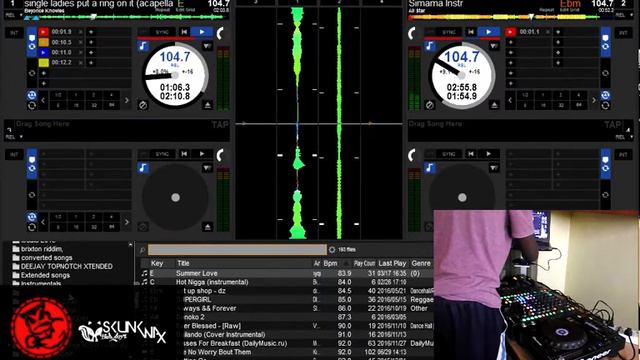This screenshot has width=640, height=360.
Task: Enable SYNC on empty deck 4
Action: pyautogui.click(x=449, y=154)
